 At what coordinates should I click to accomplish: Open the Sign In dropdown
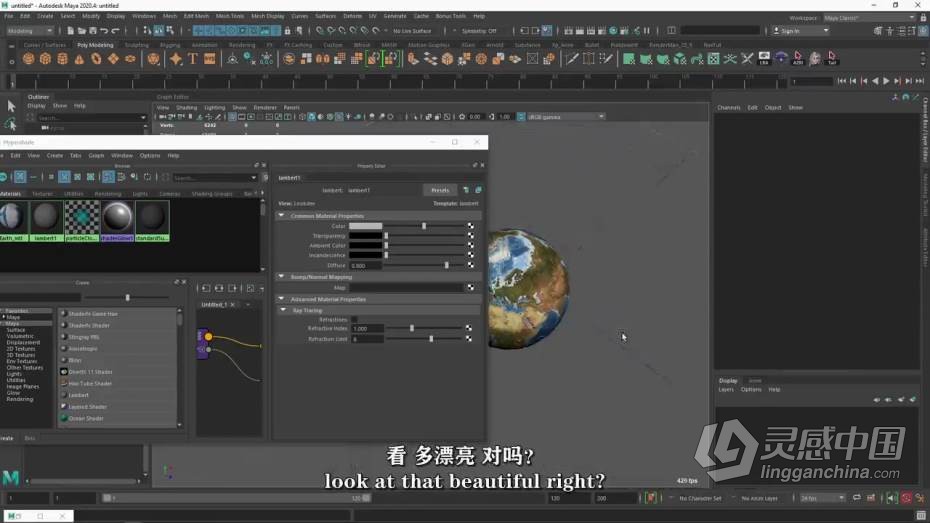(x=800, y=31)
